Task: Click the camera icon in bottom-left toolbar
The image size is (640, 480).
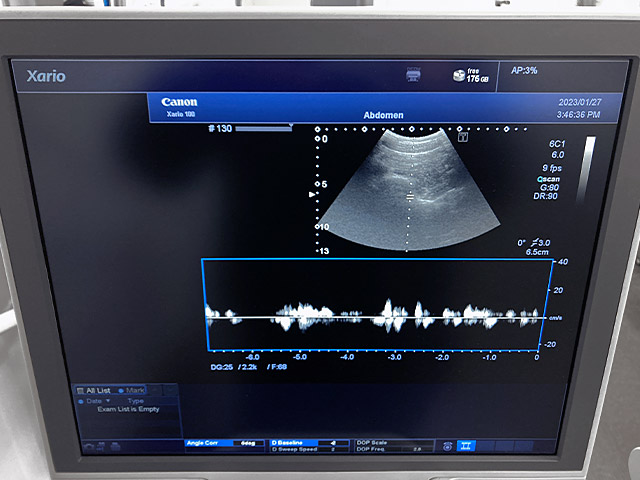Action: [x=89, y=447]
